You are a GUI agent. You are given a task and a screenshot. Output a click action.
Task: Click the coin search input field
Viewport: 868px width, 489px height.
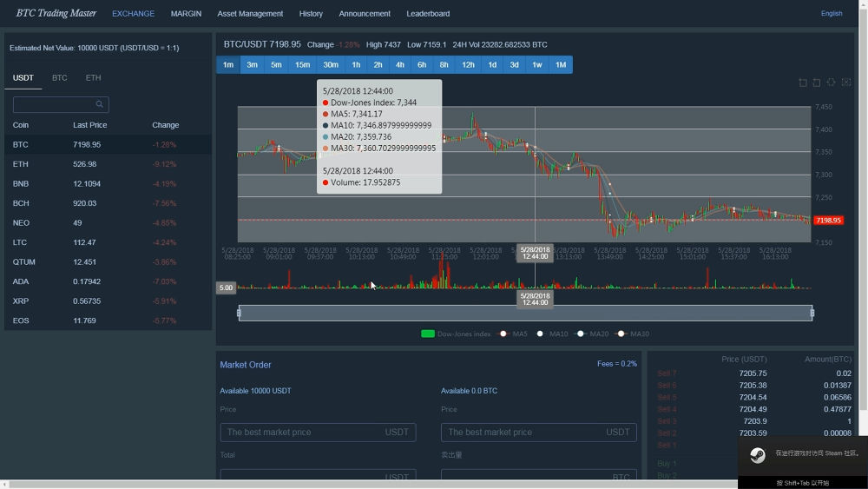point(54,104)
